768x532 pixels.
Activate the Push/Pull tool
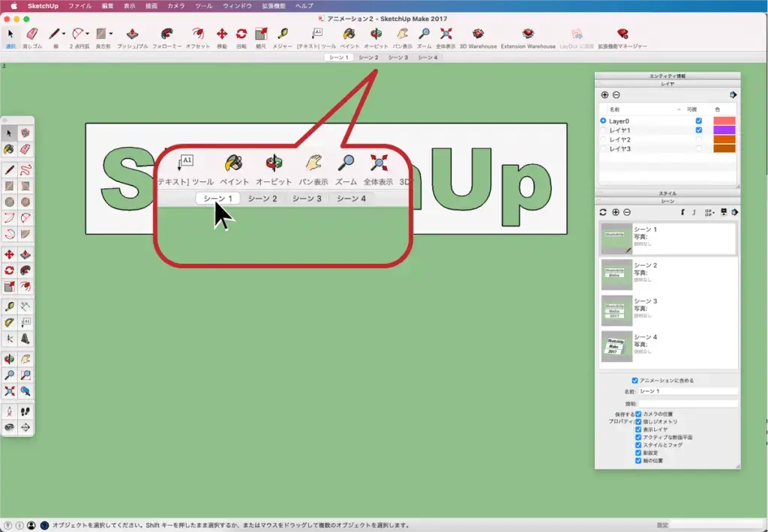coord(132,34)
